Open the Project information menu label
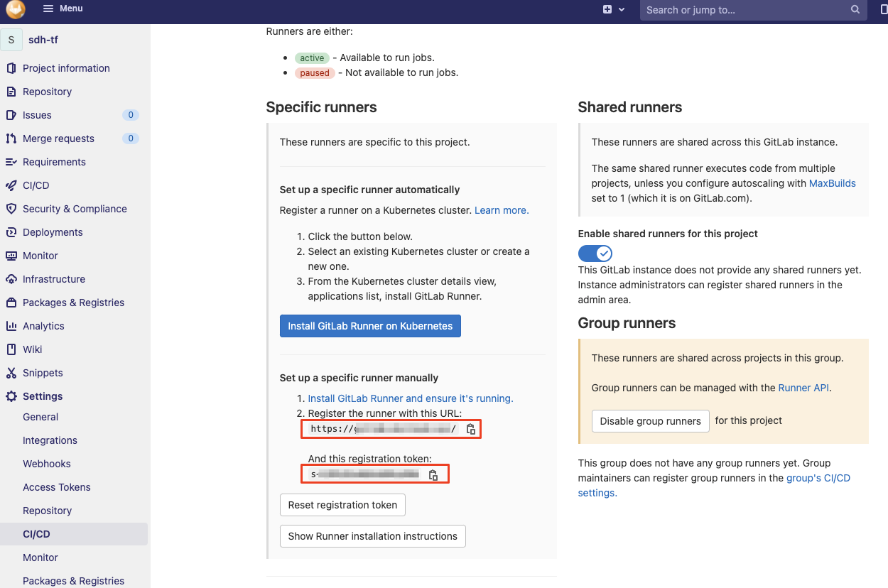This screenshot has height=588, width=888. coord(66,68)
